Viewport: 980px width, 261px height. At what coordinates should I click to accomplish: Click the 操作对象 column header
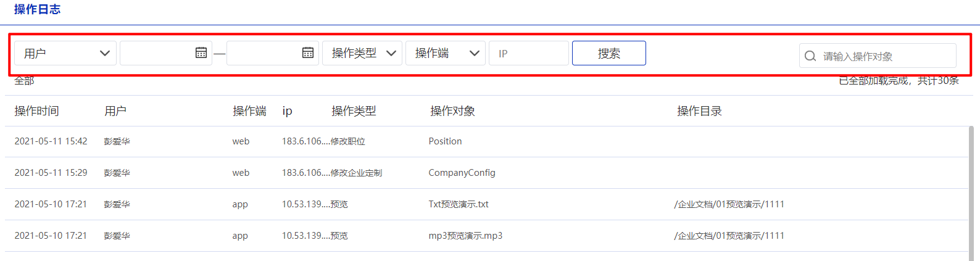tap(452, 111)
